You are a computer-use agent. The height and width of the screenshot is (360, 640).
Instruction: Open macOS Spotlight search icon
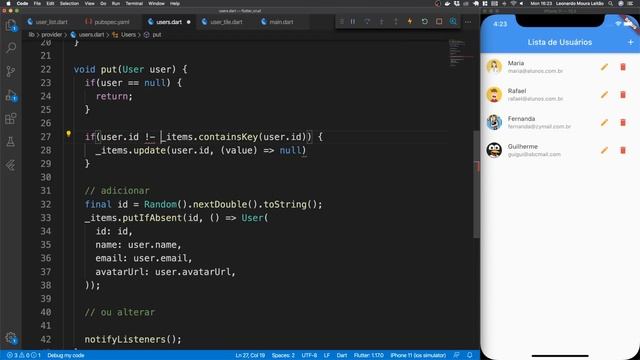[x=610, y=3]
